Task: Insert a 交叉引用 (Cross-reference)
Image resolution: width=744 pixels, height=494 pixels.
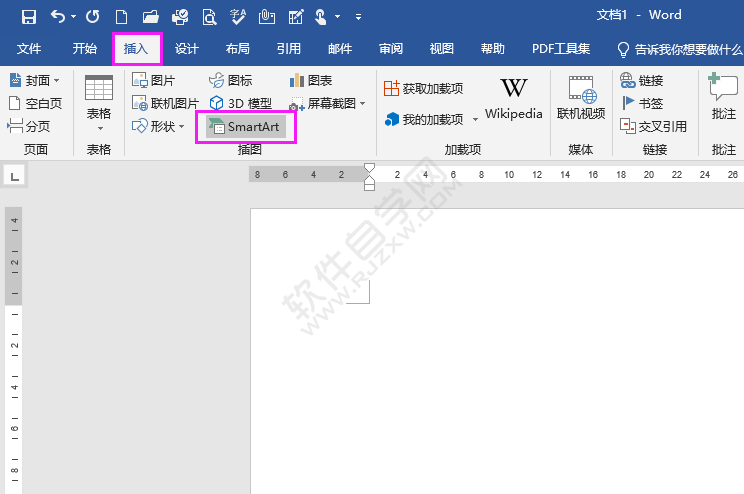Action: [x=653, y=126]
